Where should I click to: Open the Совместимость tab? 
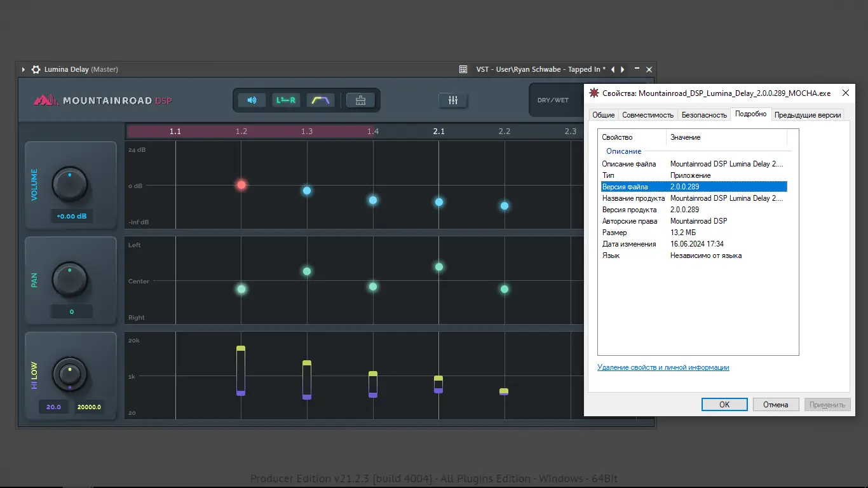coord(648,115)
